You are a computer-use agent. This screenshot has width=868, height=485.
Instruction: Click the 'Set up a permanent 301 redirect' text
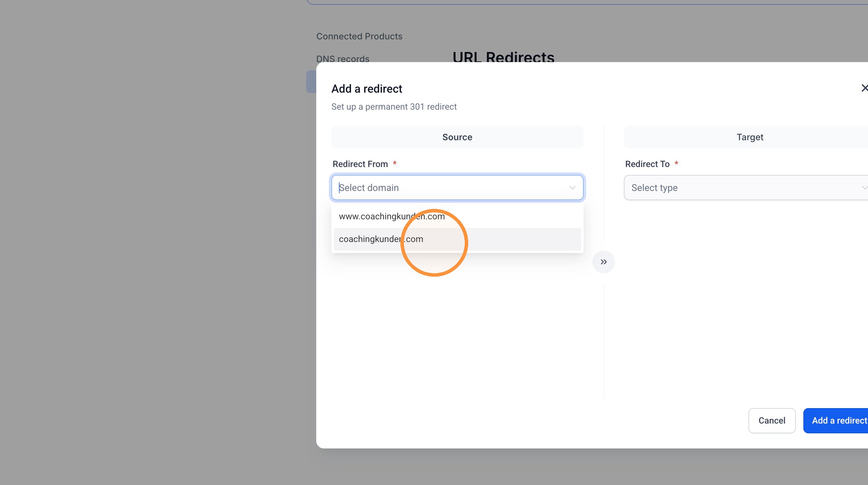click(x=394, y=107)
